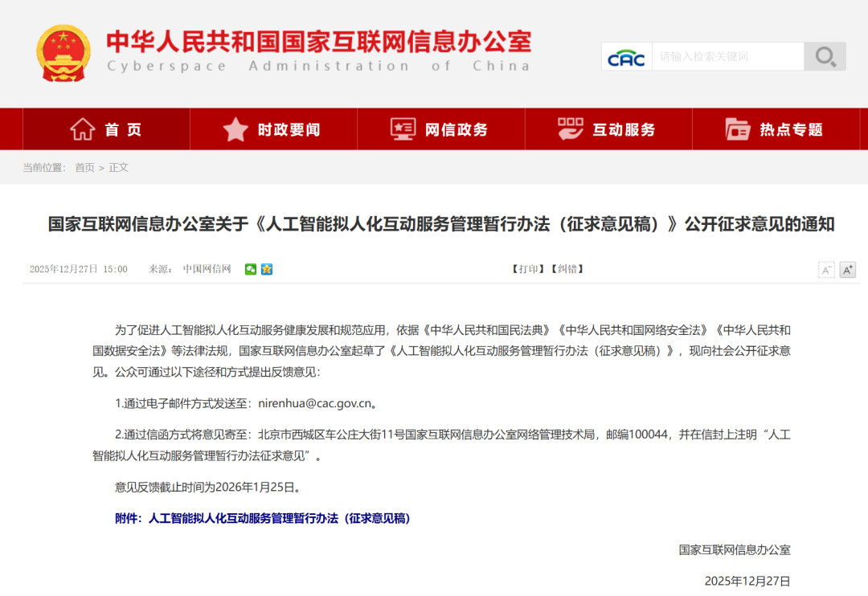Decrease font size with A- icon
Image resolution: width=868 pixels, height=596 pixels.
tap(826, 270)
